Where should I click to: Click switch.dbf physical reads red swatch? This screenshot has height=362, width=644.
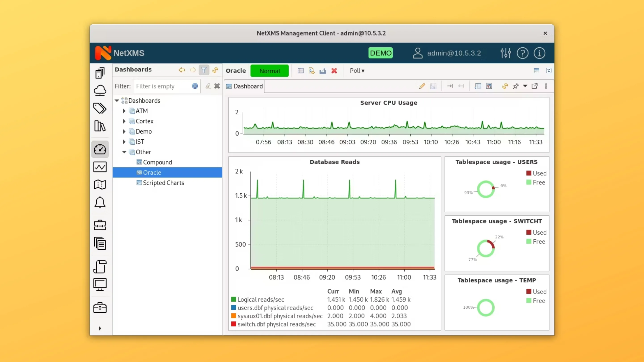tap(234, 324)
